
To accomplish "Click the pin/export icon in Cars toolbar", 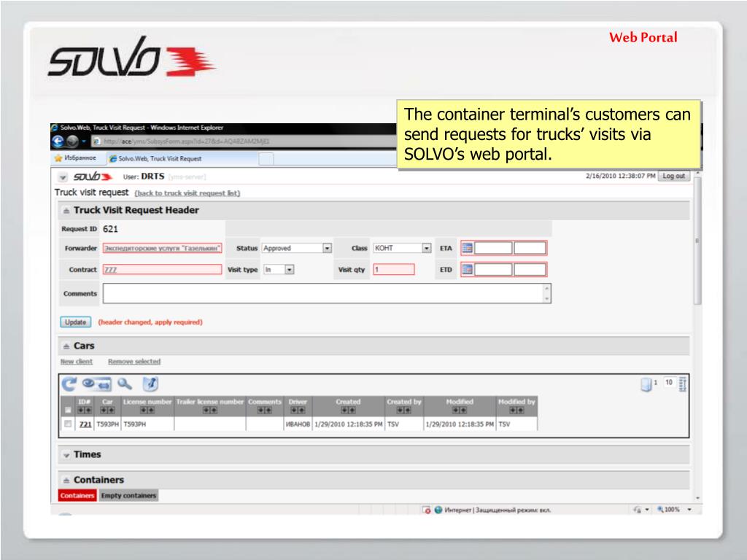I will pos(150,384).
